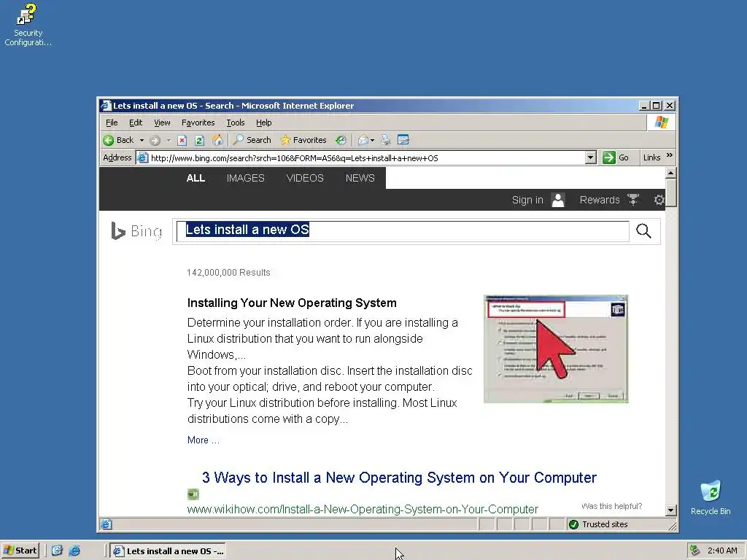The image size is (747, 560).
Task: Click the 142,000,000 Results text
Action: [228, 273]
